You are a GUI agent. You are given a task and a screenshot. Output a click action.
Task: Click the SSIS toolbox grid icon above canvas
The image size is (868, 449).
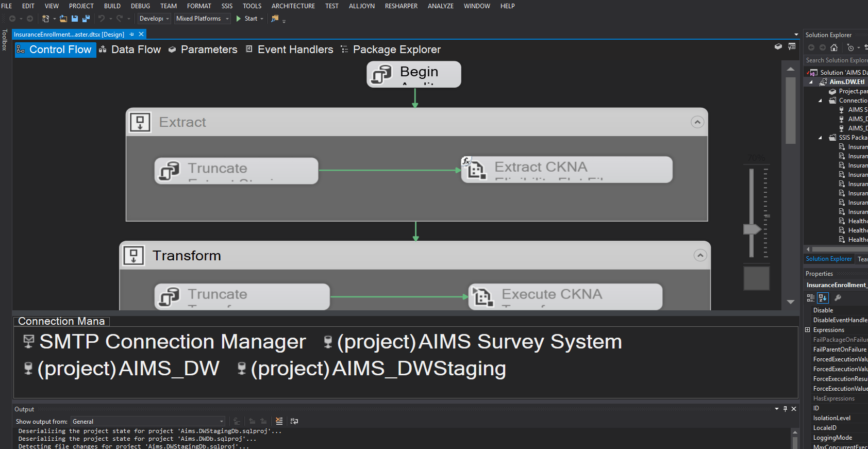pos(792,46)
